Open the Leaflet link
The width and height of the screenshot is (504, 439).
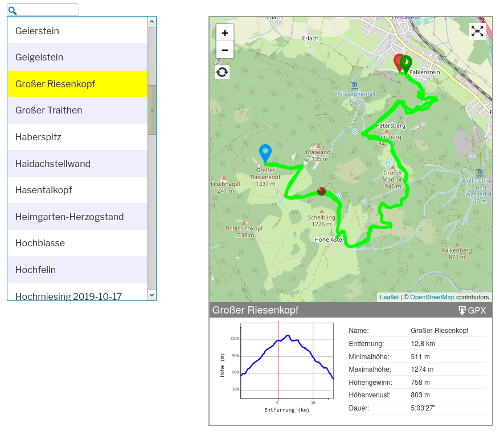(x=389, y=297)
